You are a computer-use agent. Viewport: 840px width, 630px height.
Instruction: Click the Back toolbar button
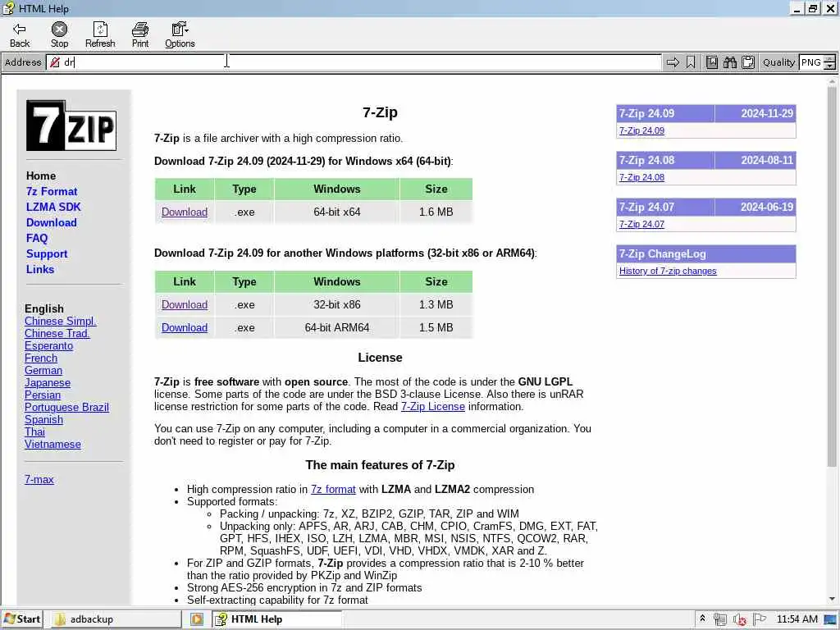[x=20, y=34]
